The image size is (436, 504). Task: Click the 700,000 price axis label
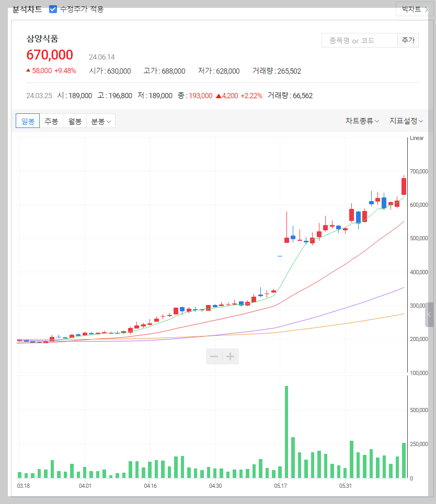[419, 171]
